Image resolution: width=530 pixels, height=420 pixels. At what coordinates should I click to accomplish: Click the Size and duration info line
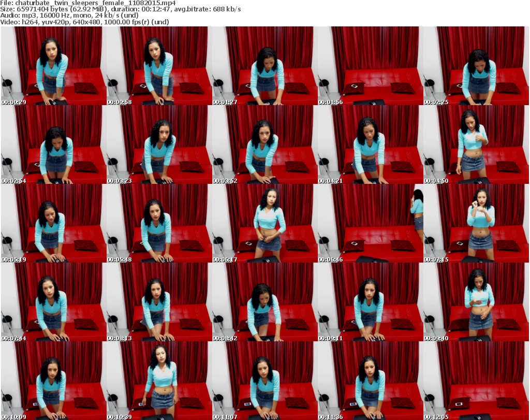tap(120, 9)
